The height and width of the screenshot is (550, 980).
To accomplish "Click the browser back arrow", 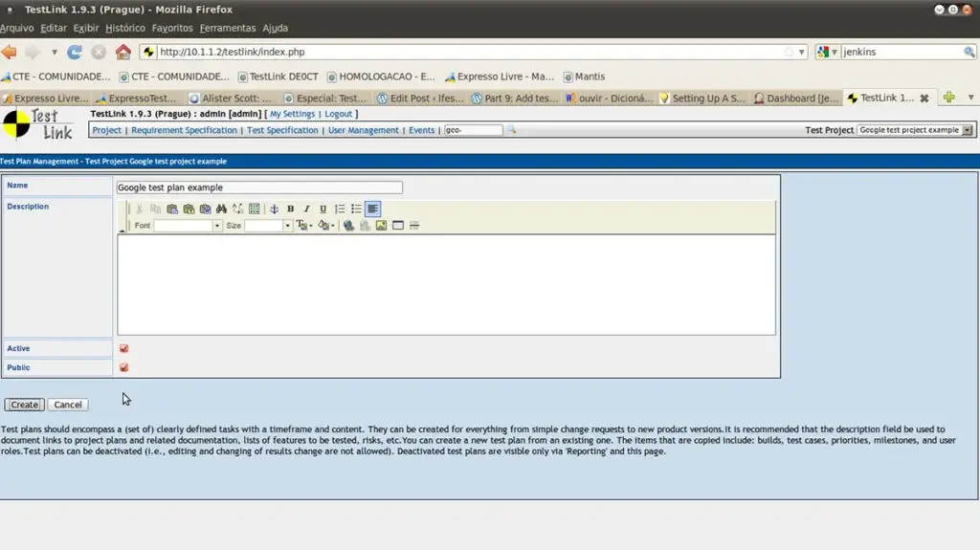I will [10, 52].
